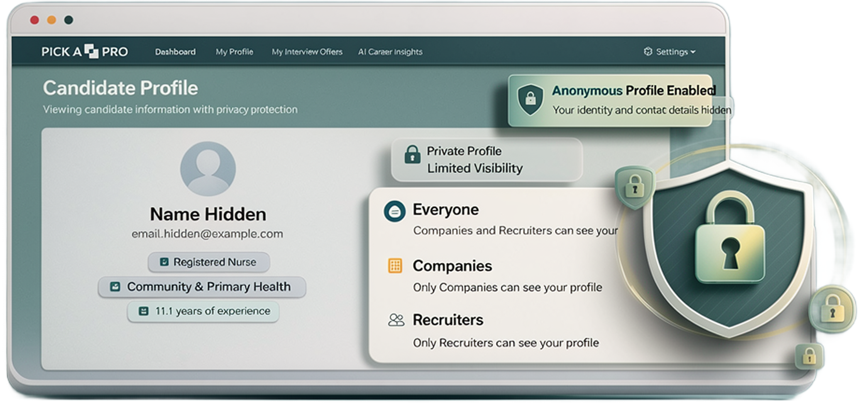Click the profile avatar placeholder
This screenshot has height=409, width=868.
click(x=208, y=169)
